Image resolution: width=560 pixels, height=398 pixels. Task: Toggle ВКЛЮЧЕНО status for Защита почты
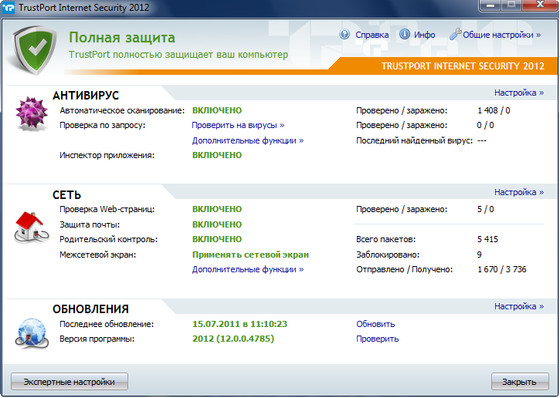point(217,224)
